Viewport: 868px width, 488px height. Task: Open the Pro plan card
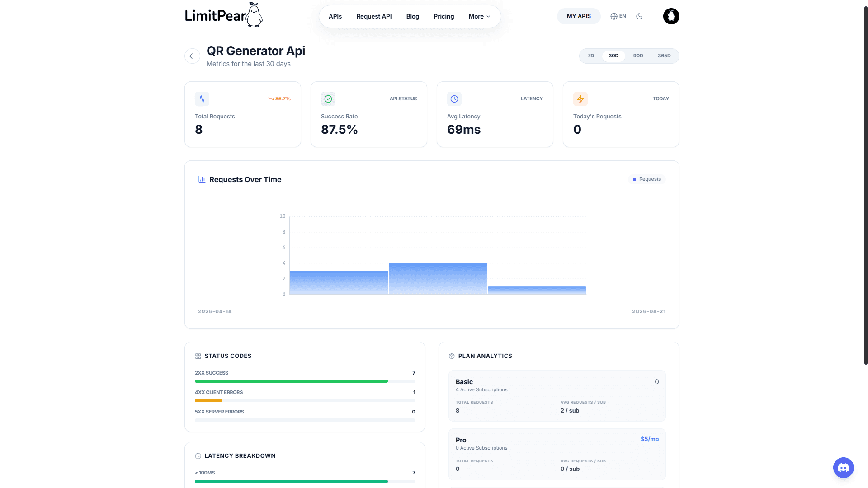point(557,454)
